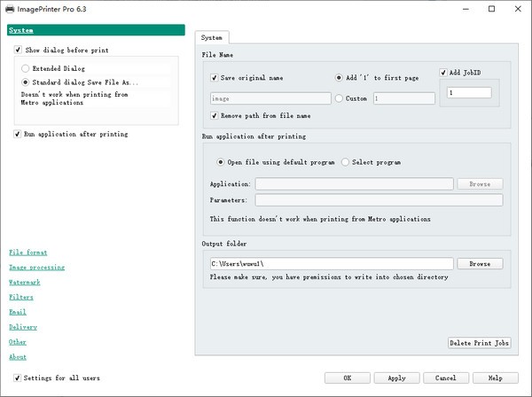
Task: Enable the Show dialog before print checkbox
Action: pos(19,51)
